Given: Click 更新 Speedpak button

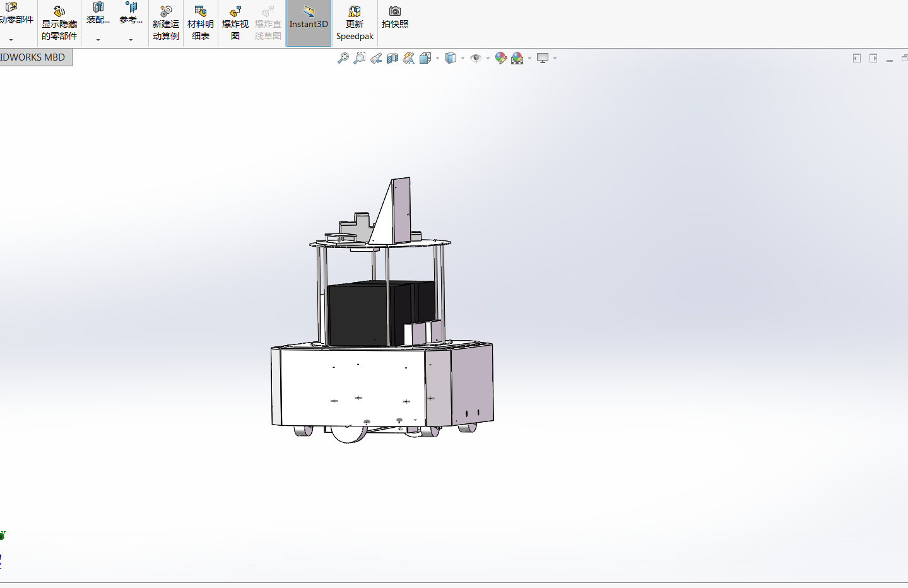Looking at the screenshot, I should coord(355,23).
